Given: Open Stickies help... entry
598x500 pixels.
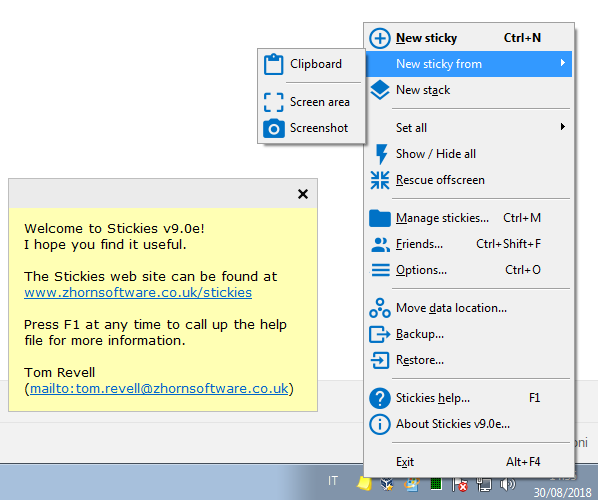Looking at the screenshot, I should coord(469,398).
